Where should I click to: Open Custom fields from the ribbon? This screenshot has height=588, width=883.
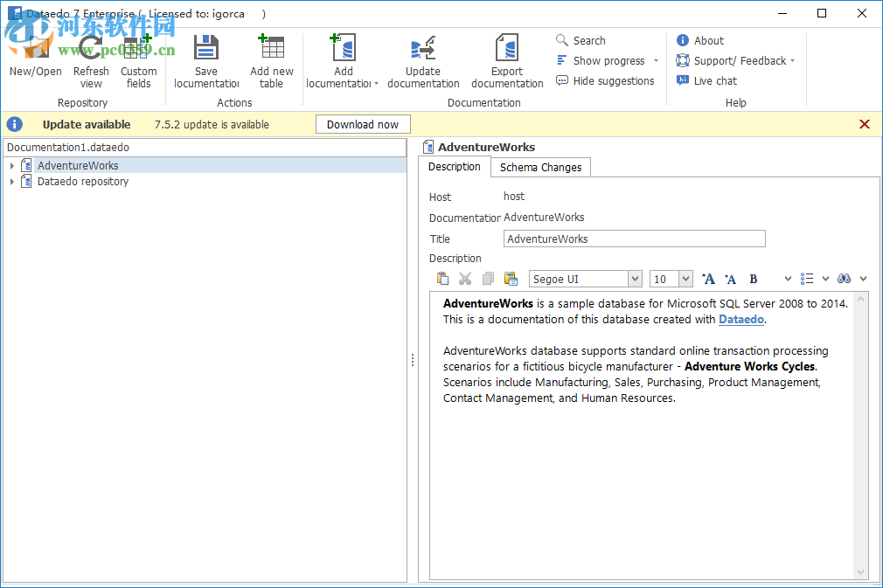138,48
